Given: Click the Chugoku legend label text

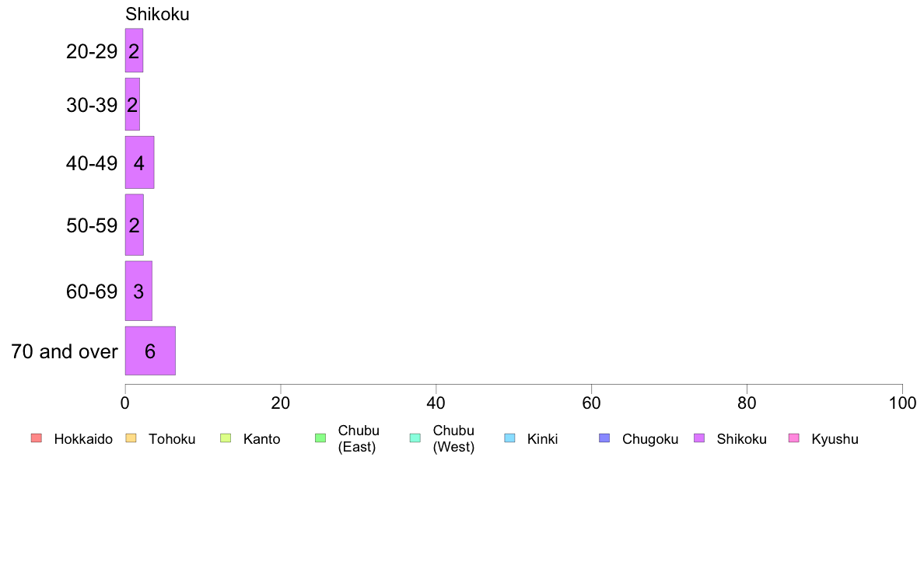Looking at the screenshot, I should [x=650, y=439].
